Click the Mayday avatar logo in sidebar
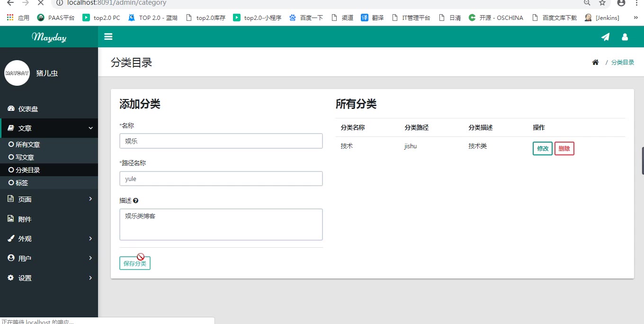The image size is (644, 324). (x=17, y=73)
